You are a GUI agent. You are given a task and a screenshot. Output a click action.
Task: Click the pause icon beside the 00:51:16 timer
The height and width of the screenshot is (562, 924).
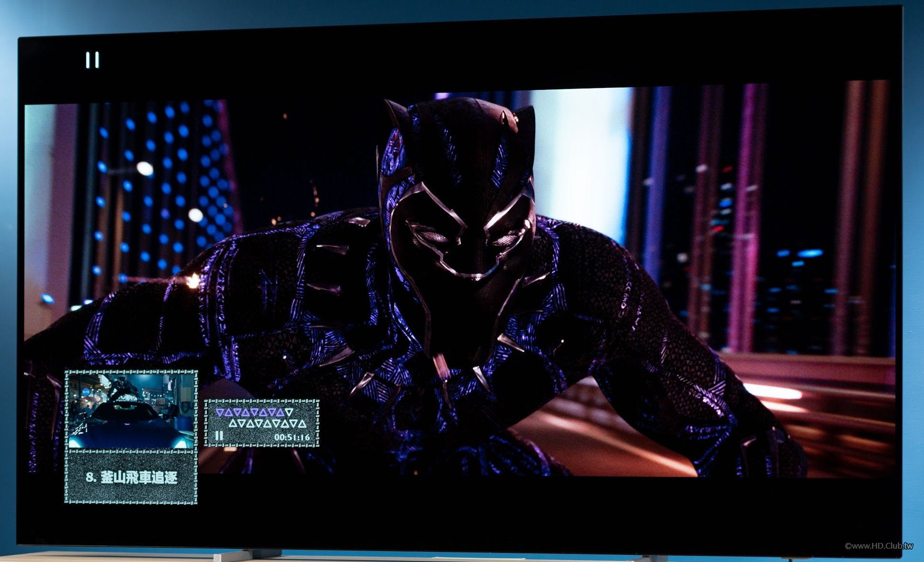[x=219, y=435]
